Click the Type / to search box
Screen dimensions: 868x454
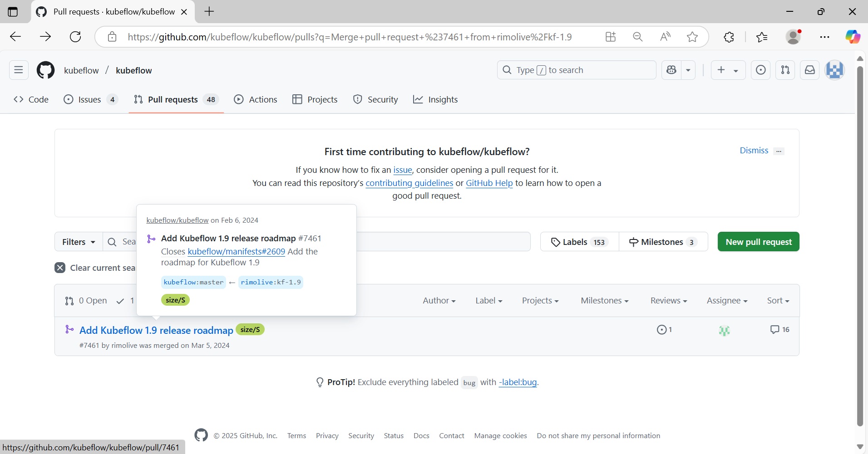577,70
